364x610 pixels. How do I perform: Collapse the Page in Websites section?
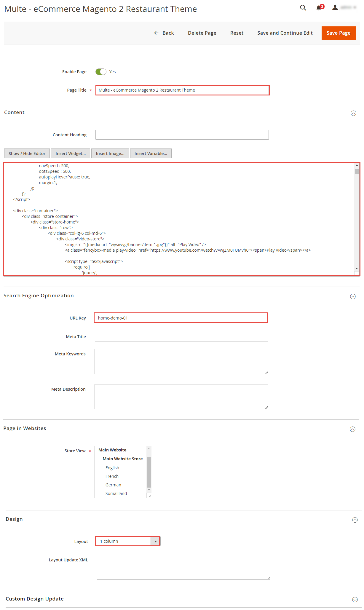[x=352, y=429]
